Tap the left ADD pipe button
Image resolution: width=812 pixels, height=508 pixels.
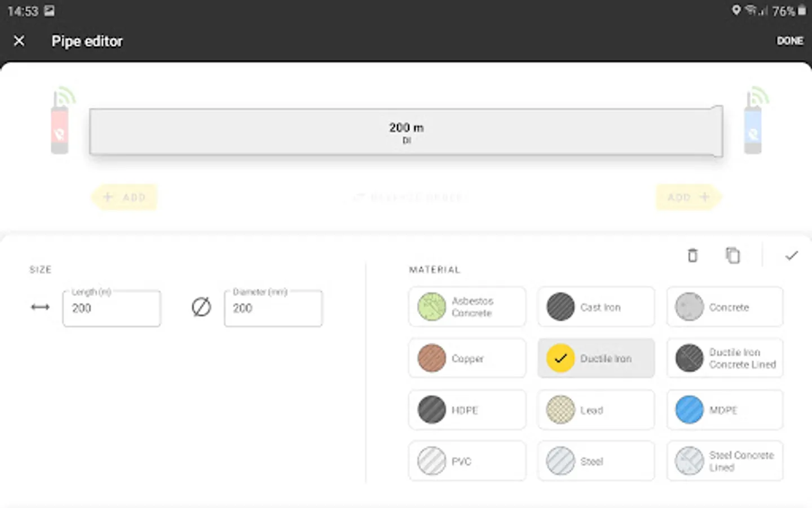pos(124,197)
